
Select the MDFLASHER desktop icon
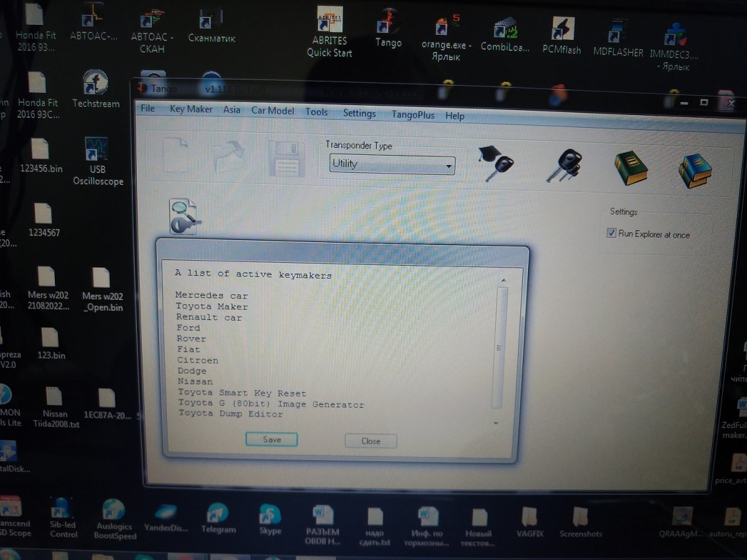point(618,39)
